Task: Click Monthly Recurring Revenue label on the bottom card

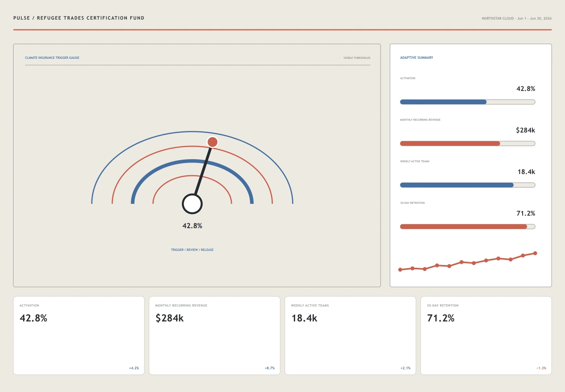Action: click(x=181, y=305)
